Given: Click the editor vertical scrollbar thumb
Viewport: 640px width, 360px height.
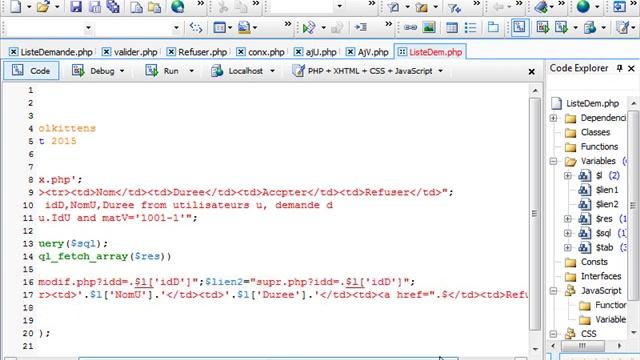Looking at the screenshot, I should point(535,214).
